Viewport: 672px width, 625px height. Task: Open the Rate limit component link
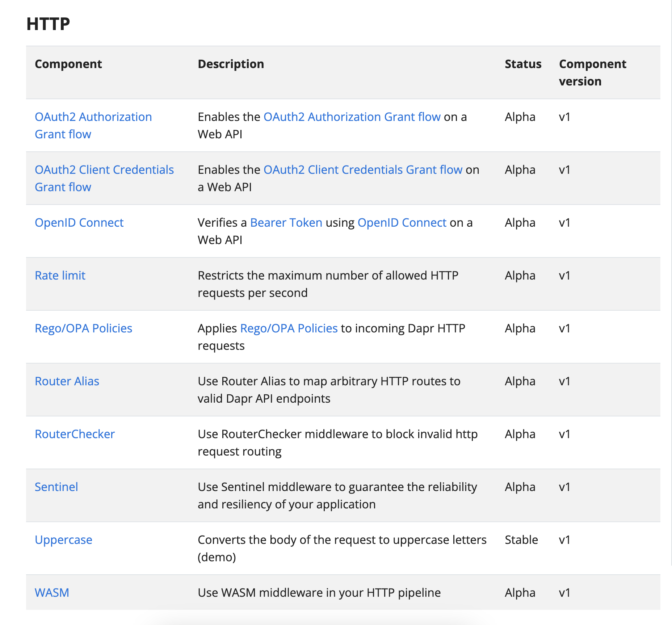coord(60,275)
